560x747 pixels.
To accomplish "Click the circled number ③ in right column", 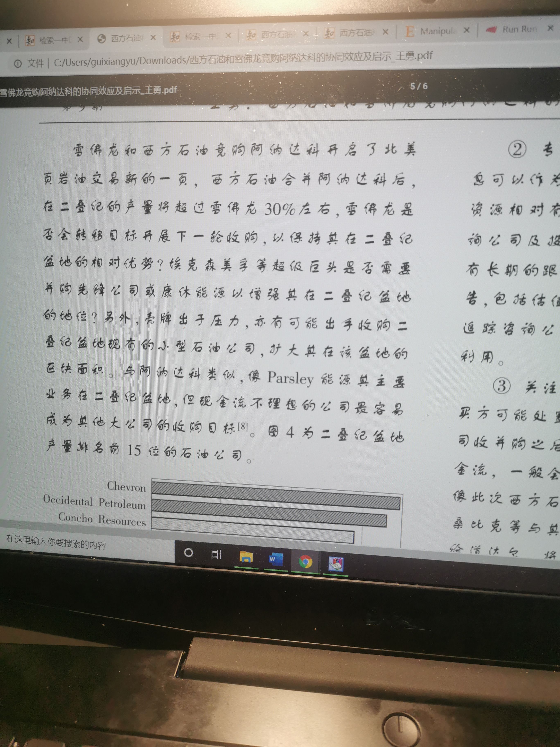I will pyautogui.click(x=501, y=386).
